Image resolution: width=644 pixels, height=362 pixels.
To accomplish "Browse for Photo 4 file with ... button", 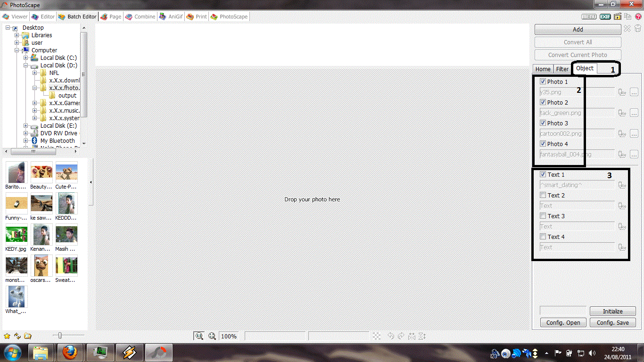I will click(x=634, y=155).
